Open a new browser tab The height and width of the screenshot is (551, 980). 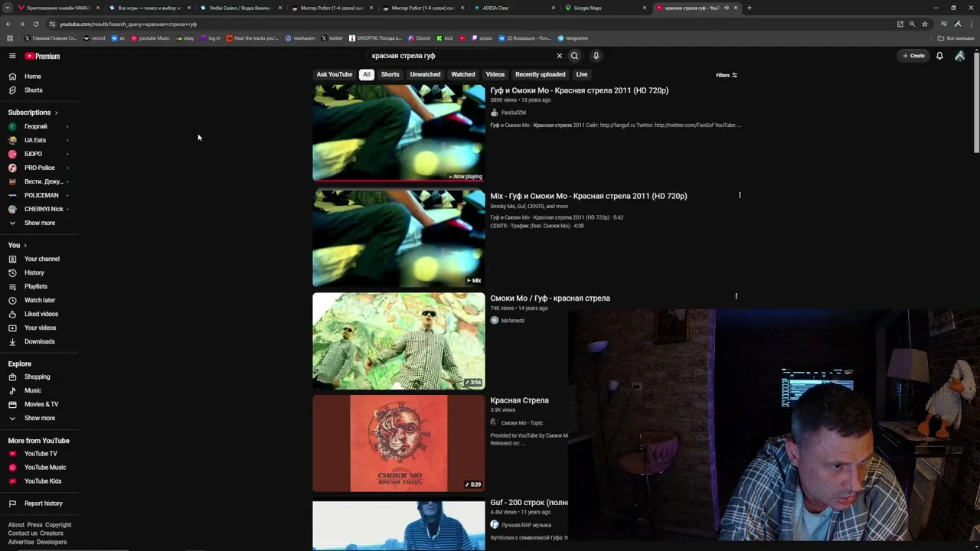(749, 8)
